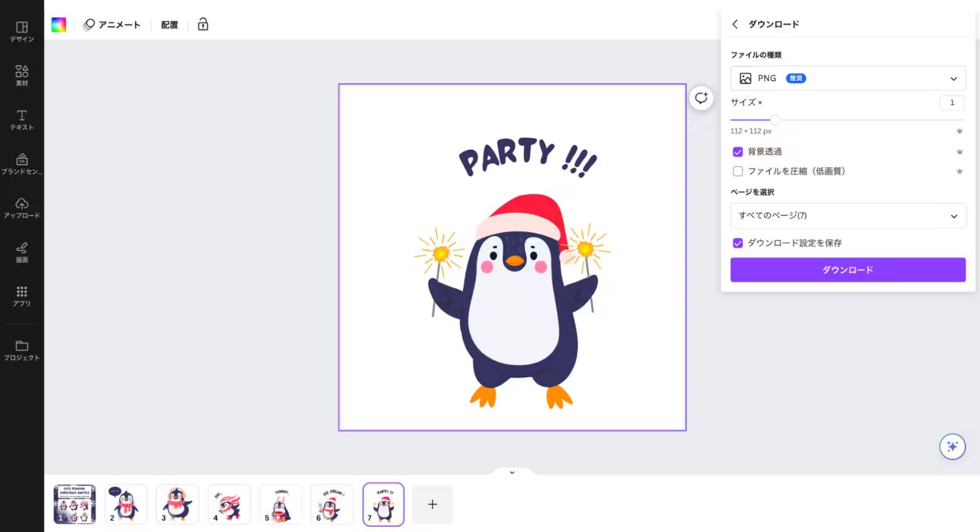
Task: Expand the PNG file type dropdown
Action: coord(848,78)
